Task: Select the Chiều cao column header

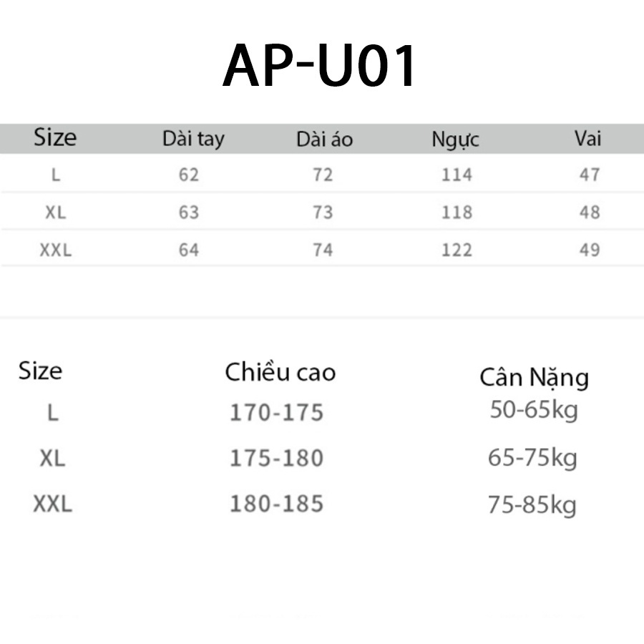Action: [280, 372]
